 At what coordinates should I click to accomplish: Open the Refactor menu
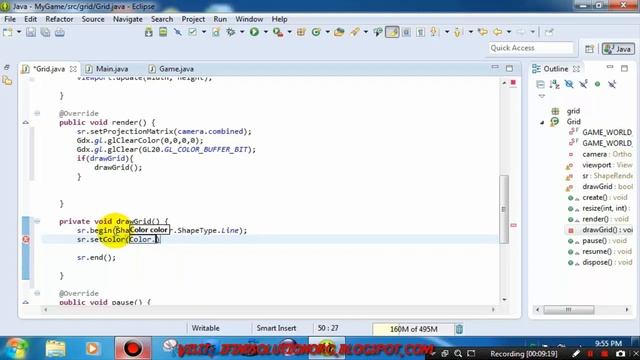click(59, 19)
